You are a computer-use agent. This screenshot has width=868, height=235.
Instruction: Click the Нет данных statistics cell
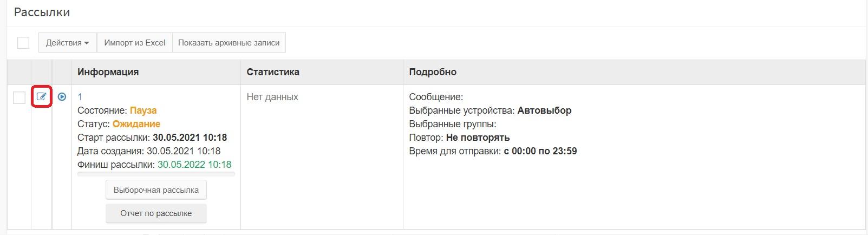tap(272, 97)
